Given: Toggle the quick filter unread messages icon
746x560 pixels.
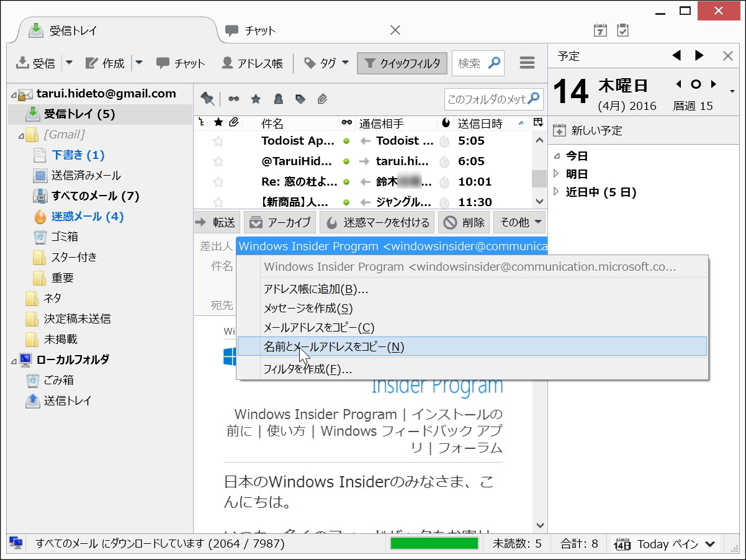Looking at the screenshot, I should pos(234,99).
